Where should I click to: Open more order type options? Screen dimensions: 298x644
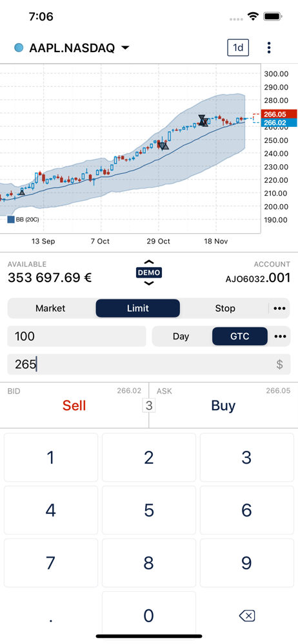coord(279,308)
